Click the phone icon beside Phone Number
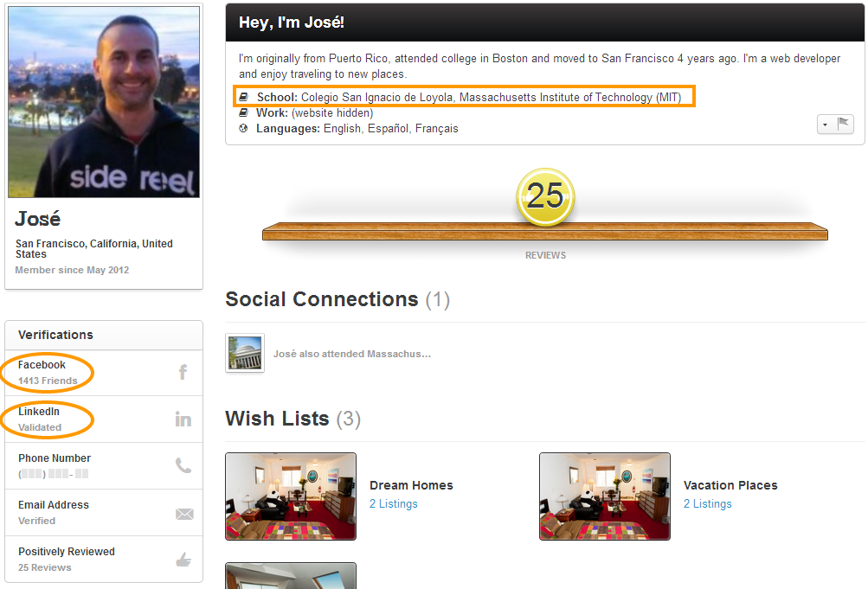Screen dimensions: 868x589 183,466
